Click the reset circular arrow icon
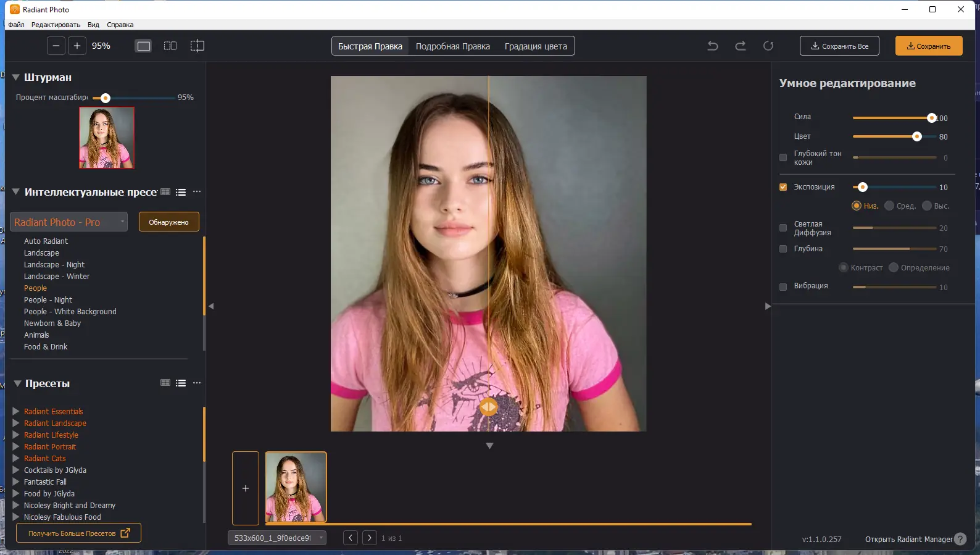Viewport: 980px width, 555px height. point(768,46)
